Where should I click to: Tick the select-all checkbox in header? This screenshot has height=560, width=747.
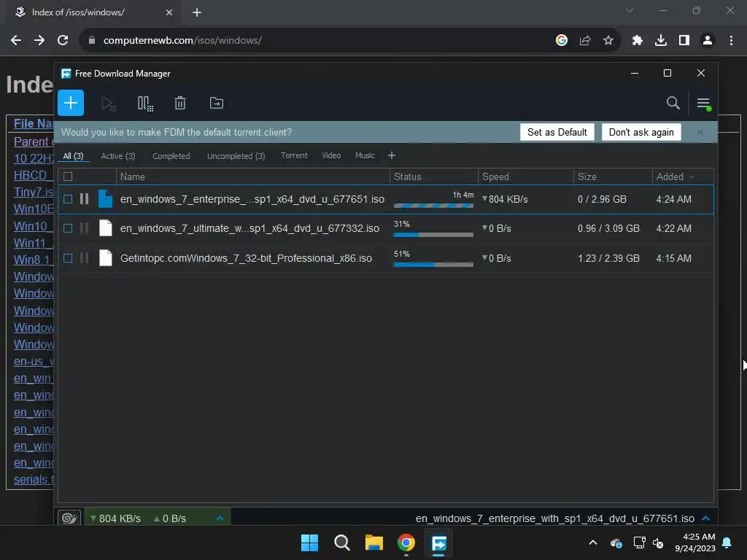pyautogui.click(x=68, y=176)
